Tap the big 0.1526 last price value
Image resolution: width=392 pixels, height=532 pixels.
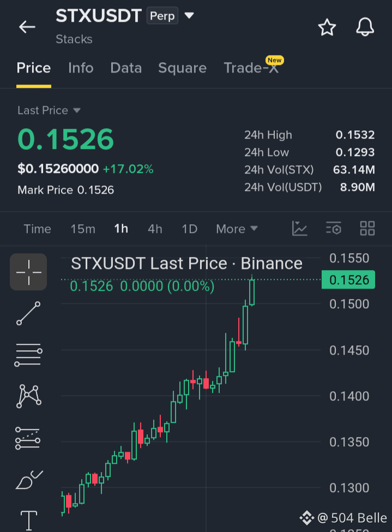66,139
